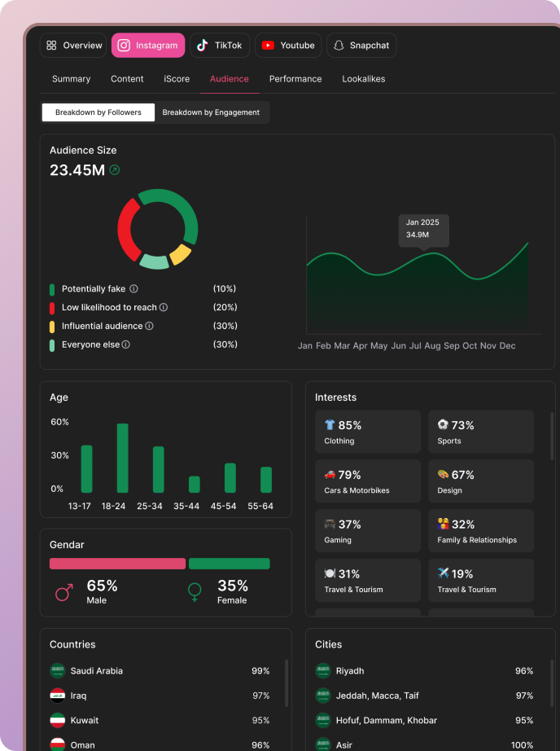The image size is (560, 751).
Task: Click the green female gender bar
Action: pyautogui.click(x=230, y=564)
